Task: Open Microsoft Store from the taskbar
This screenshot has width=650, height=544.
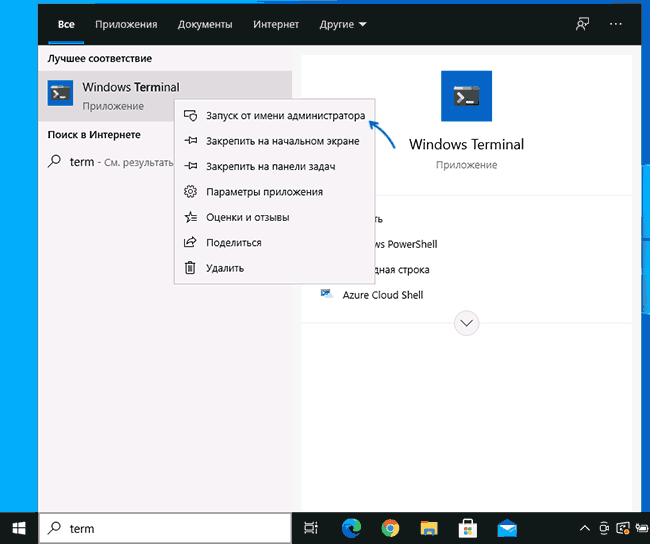Action: [x=468, y=529]
